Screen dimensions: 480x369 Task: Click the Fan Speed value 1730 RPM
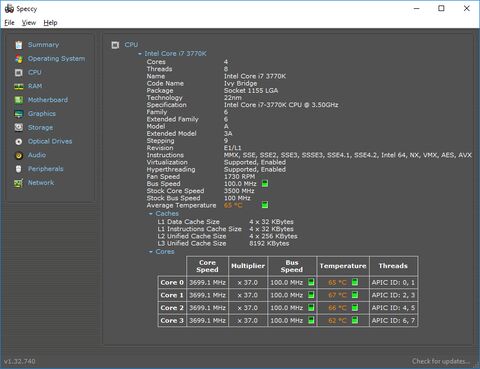point(239,176)
